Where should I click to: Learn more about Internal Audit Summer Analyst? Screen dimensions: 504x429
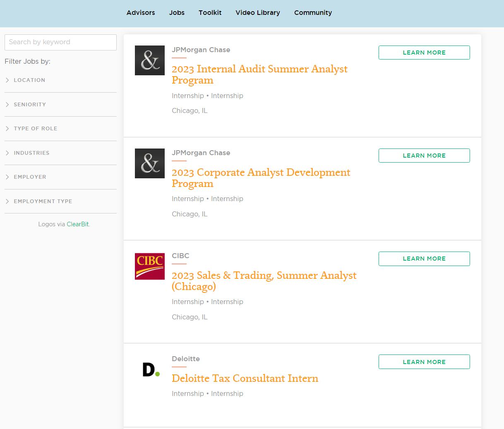tap(424, 53)
